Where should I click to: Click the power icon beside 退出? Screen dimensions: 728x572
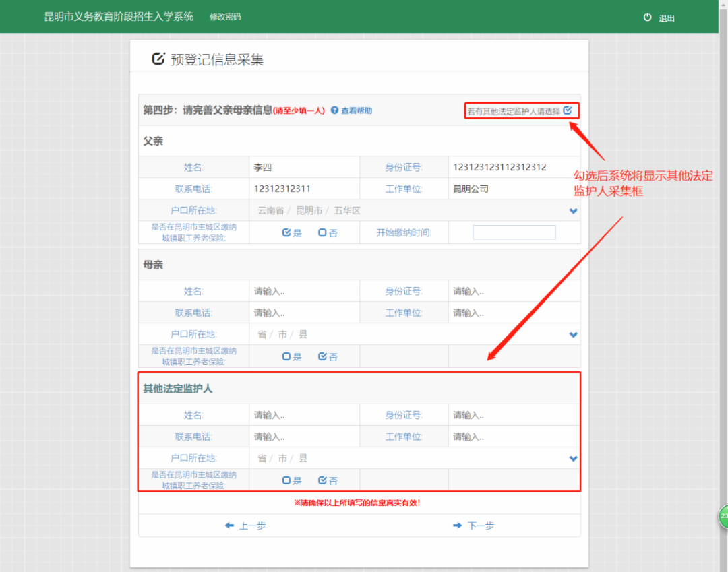[x=648, y=18]
